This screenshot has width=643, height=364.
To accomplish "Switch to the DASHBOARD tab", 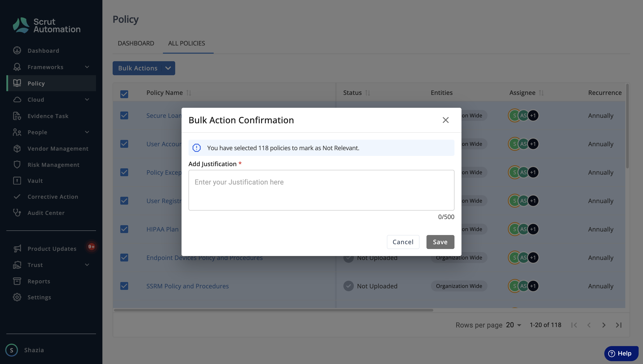I will point(136,43).
